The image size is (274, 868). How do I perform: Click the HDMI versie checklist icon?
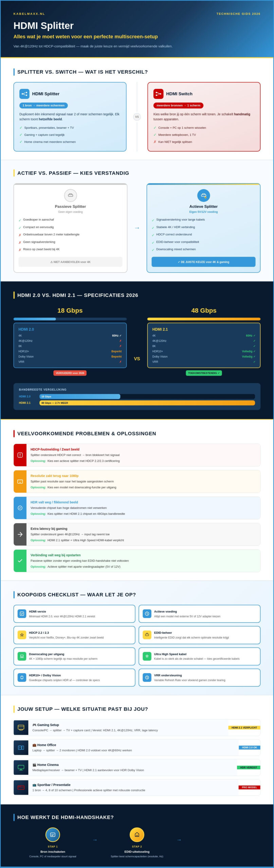pyautogui.click(x=22, y=614)
